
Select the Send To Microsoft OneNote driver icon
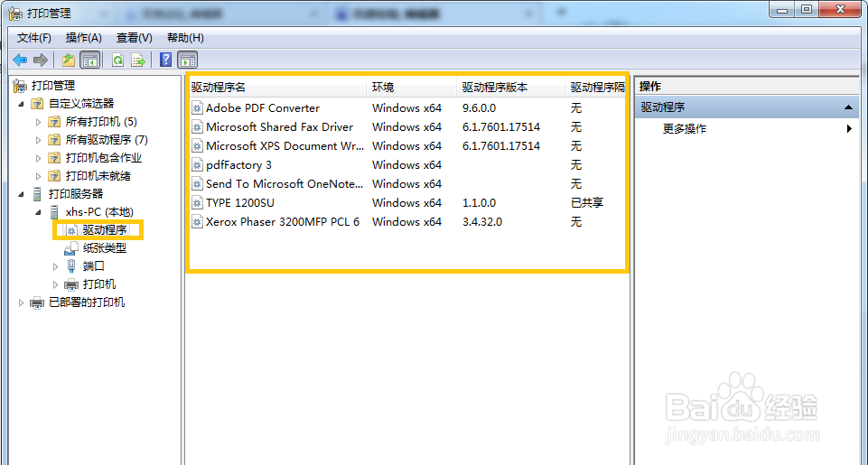pyautogui.click(x=197, y=184)
